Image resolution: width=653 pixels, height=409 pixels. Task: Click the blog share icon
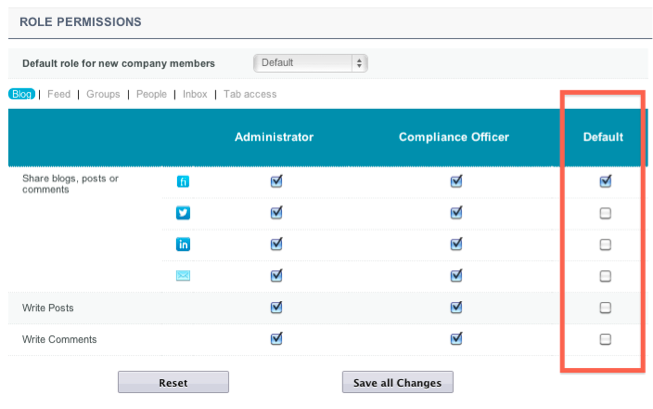[x=183, y=181]
